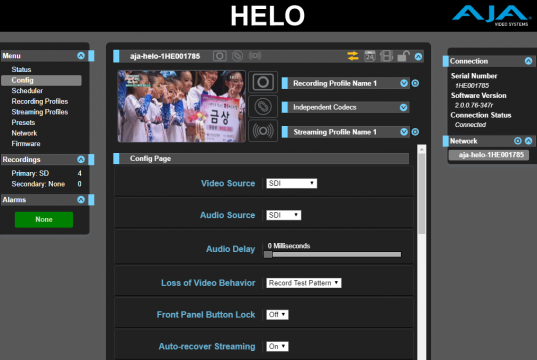Open Recording Profiles menu item
The height and width of the screenshot is (360, 537).
point(40,101)
